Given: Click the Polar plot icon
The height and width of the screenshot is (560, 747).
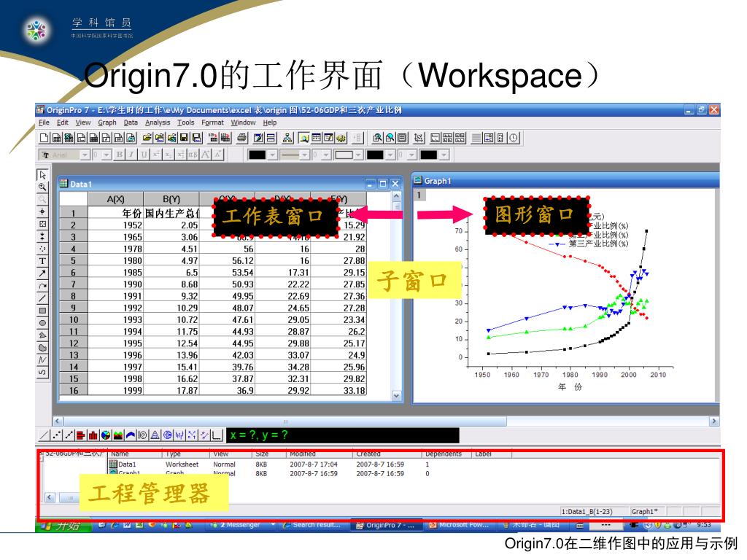Looking at the screenshot, I should pyautogui.click(x=142, y=435).
